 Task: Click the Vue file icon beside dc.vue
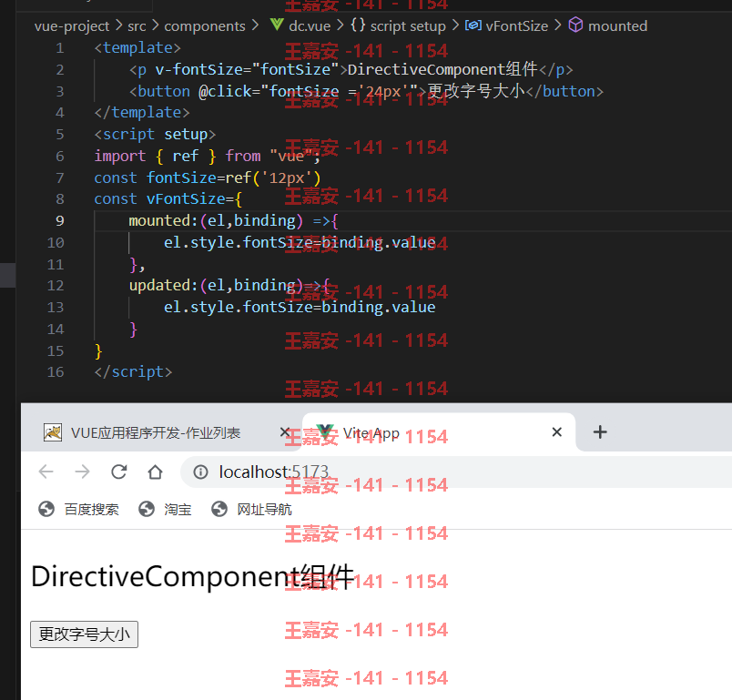pyautogui.click(x=277, y=25)
